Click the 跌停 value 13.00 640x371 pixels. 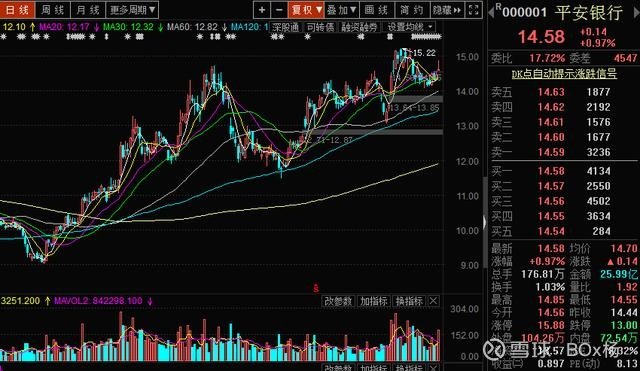coord(624,325)
